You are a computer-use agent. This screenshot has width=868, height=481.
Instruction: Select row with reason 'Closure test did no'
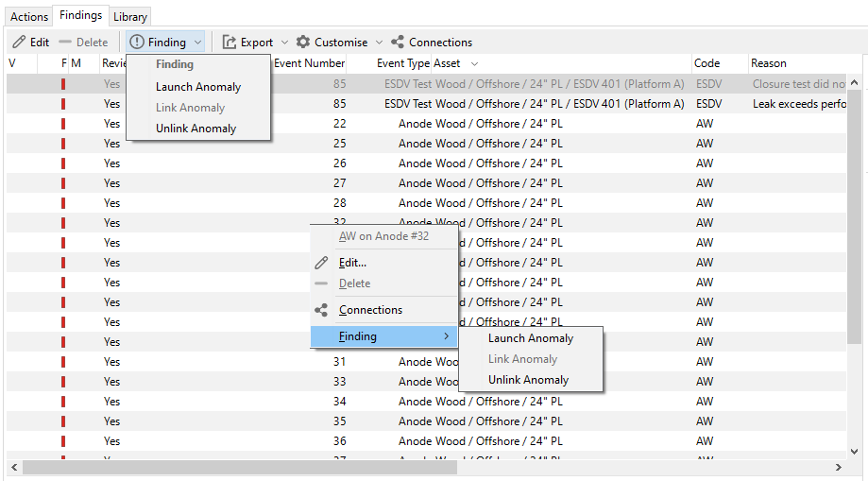(426, 84)
